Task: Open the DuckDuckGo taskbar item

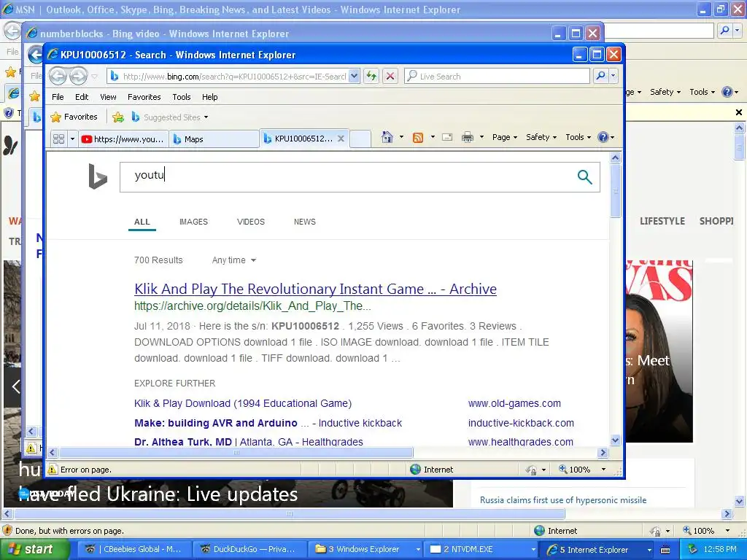Action: 249,549
